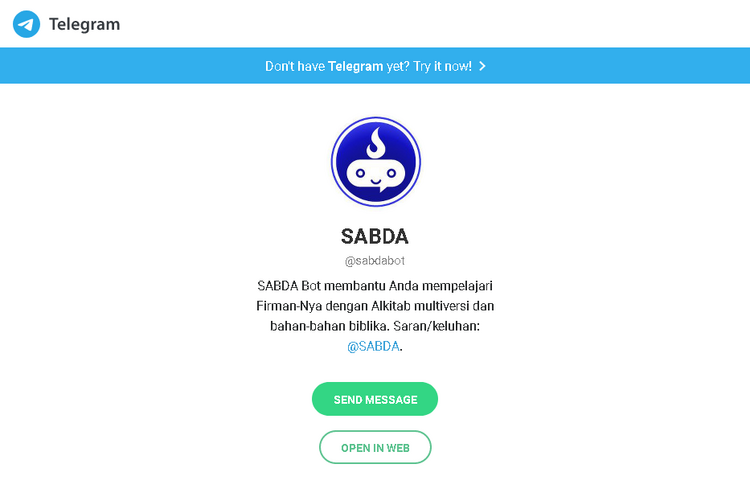This screenshot has height=497, width=750.
Task: Click the chevron arrow in blue banner
Action: pyautogui.click(x=482, y=66)
